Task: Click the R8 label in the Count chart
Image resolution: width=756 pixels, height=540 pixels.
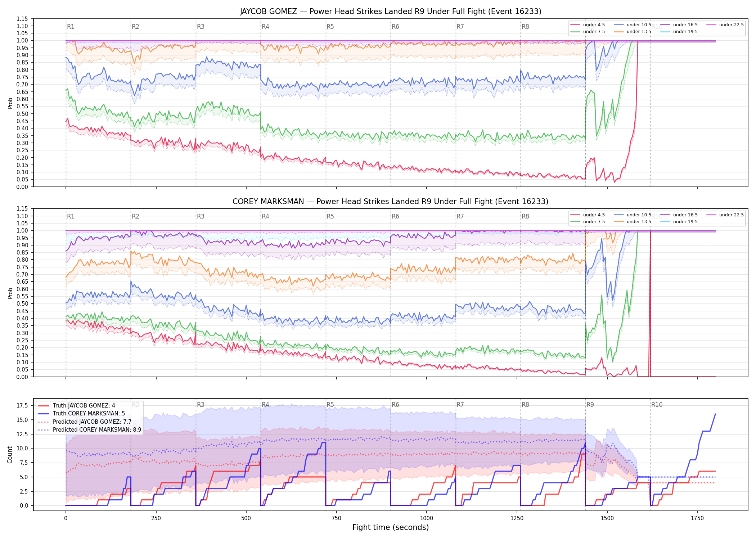Action: (525, 405)
